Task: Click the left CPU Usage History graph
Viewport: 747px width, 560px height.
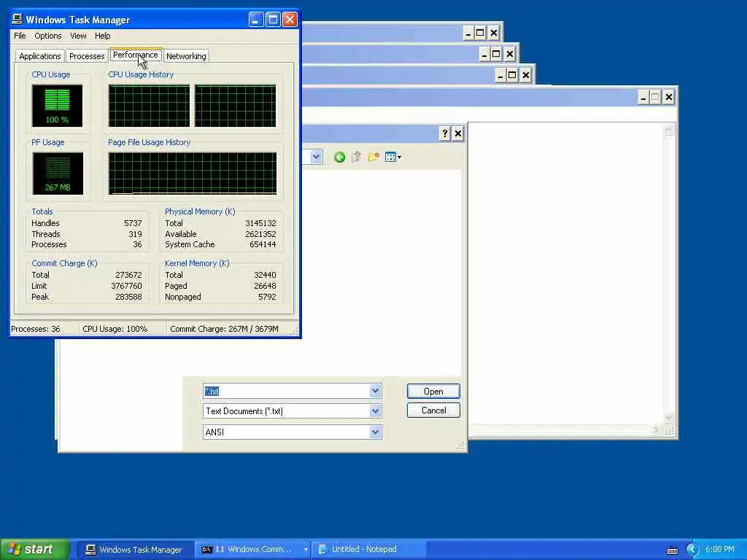Action: point(149,106)
